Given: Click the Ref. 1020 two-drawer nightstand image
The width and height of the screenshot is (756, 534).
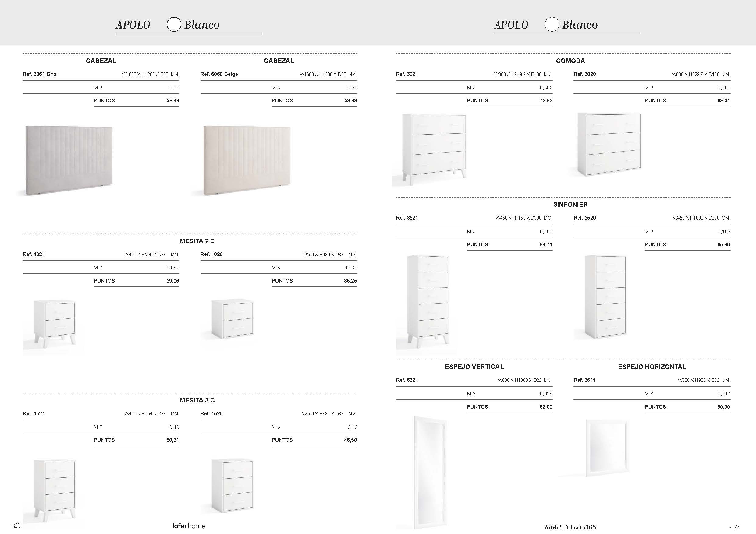Looking at the screenshot, I should (232, 319).
